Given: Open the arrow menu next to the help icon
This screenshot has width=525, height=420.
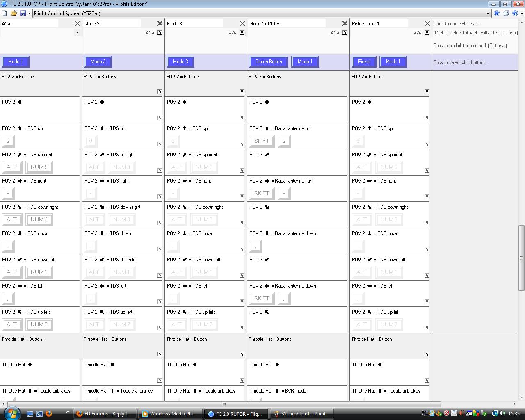Looking at the screenshot, I should click(522, 13).
